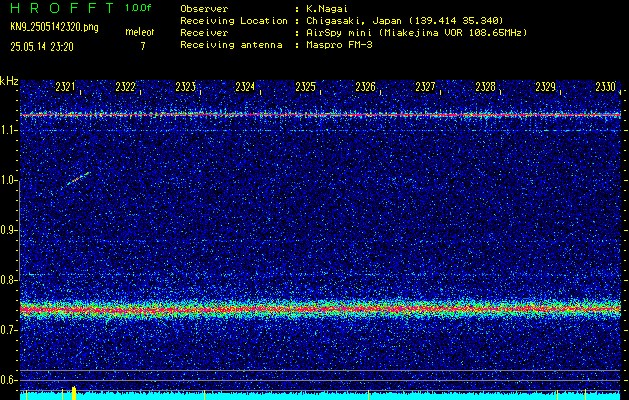
Task: Click the 2326 time label
Action: click(365, 87)
